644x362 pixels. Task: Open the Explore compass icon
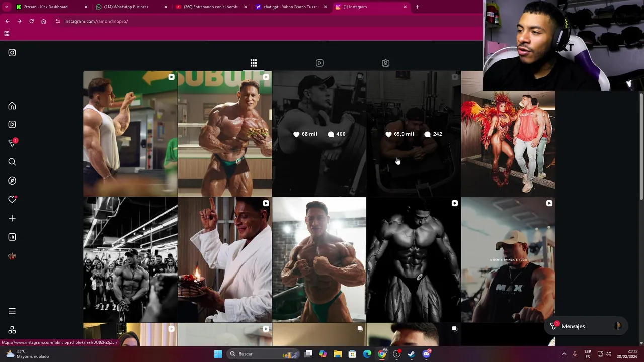(x=12, y=180)
